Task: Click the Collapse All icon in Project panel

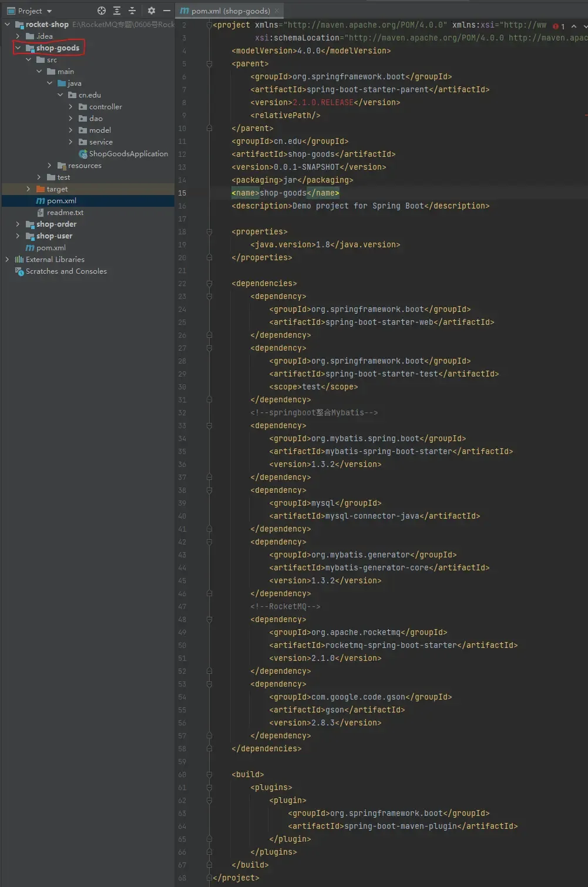Action: pyautogui.click(x=132, y=11)
